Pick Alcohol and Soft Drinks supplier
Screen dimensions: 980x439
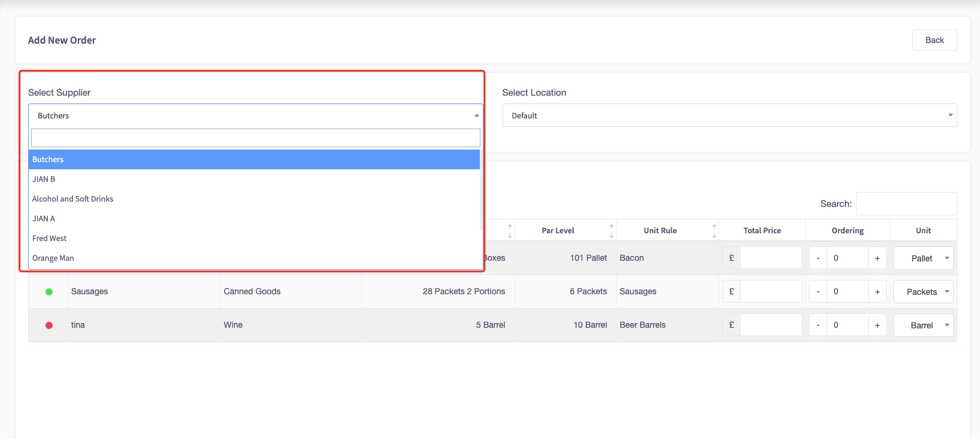click(254, 199)
